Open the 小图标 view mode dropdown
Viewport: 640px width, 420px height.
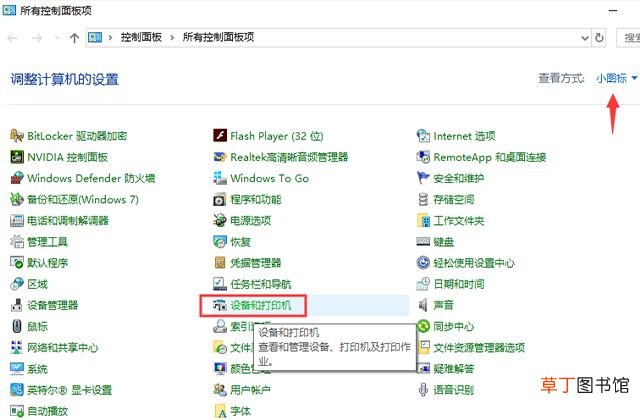[x=616, y=78]
